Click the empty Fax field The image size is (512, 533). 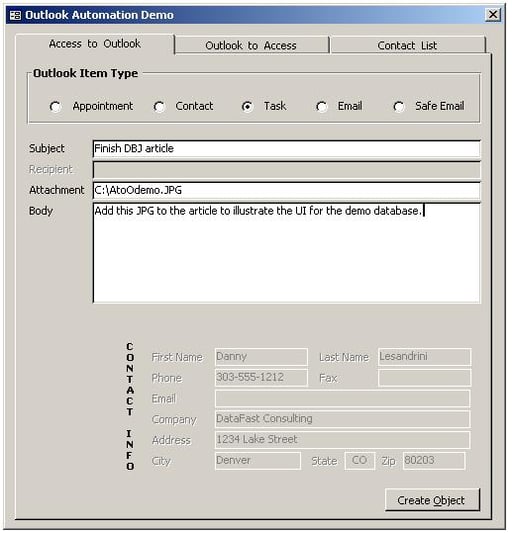point(424,378)
